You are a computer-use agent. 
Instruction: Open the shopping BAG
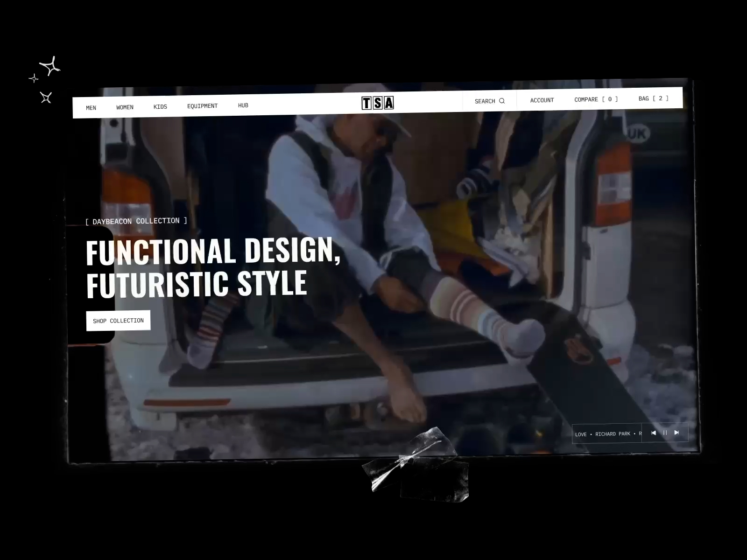pyautogui.click(x=654, y=98)
